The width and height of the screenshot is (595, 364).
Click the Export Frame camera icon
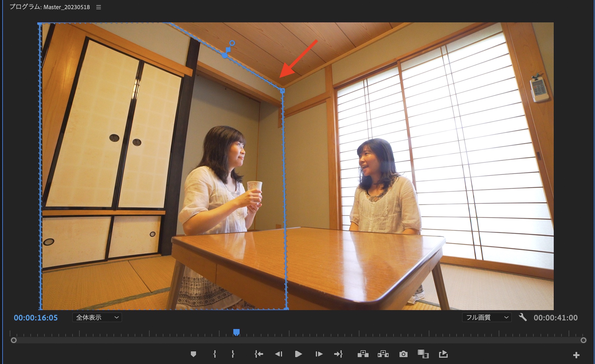coord(403,354)
